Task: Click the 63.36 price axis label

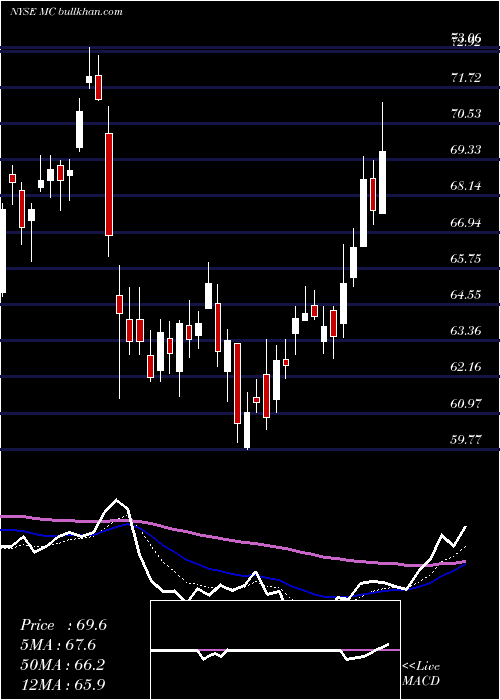Action: 466,331
